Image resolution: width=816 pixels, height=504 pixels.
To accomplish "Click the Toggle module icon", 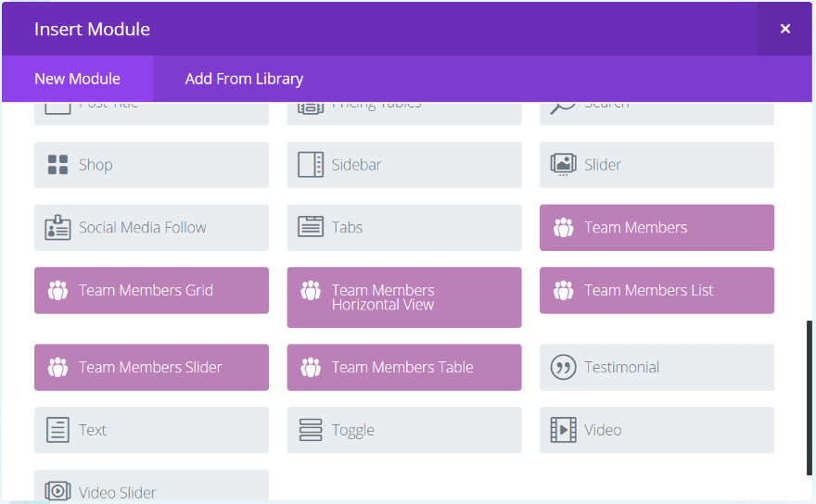I will [x=311, y=430].
